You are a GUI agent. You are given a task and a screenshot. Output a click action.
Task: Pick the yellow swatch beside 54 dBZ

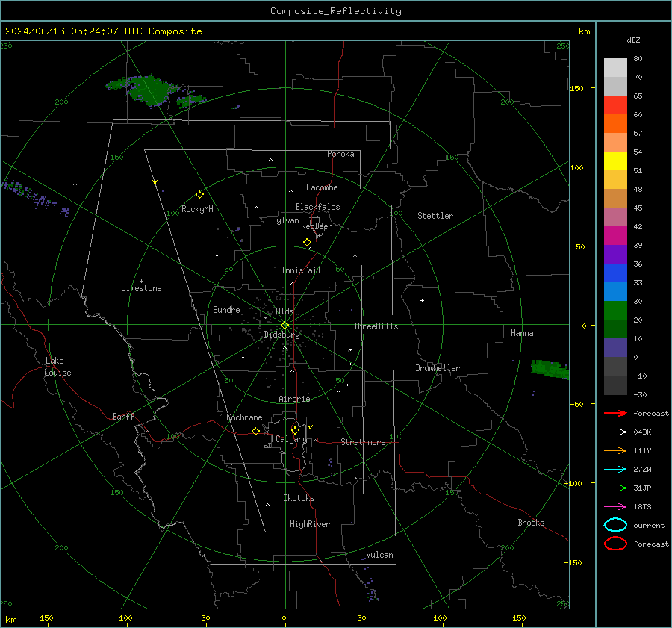(x=615, y=161)
